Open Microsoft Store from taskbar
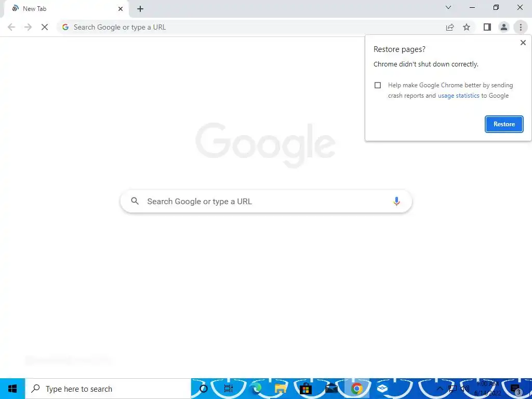The image size is (532, 399). pyautogui.click(x=305, y=389)
